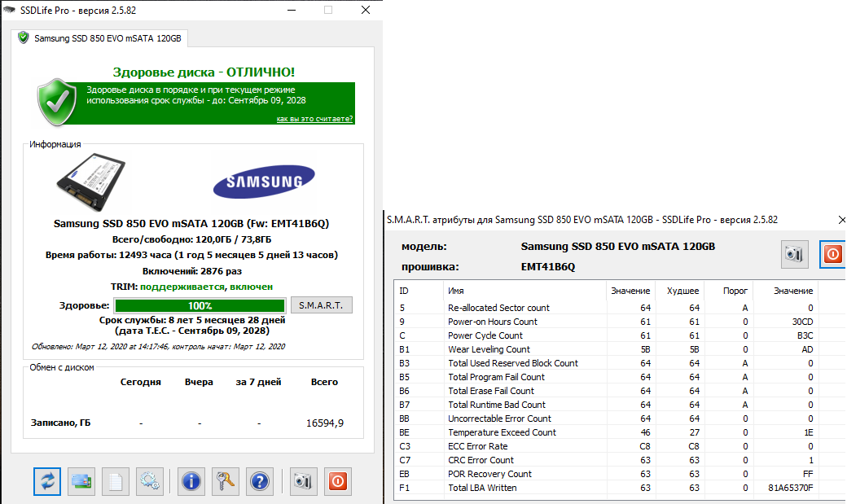Viewport: 847px width, 504px height.
Task: Click camera screenshot icon in S.M.A.R.T. window
Action: [795, 254]
